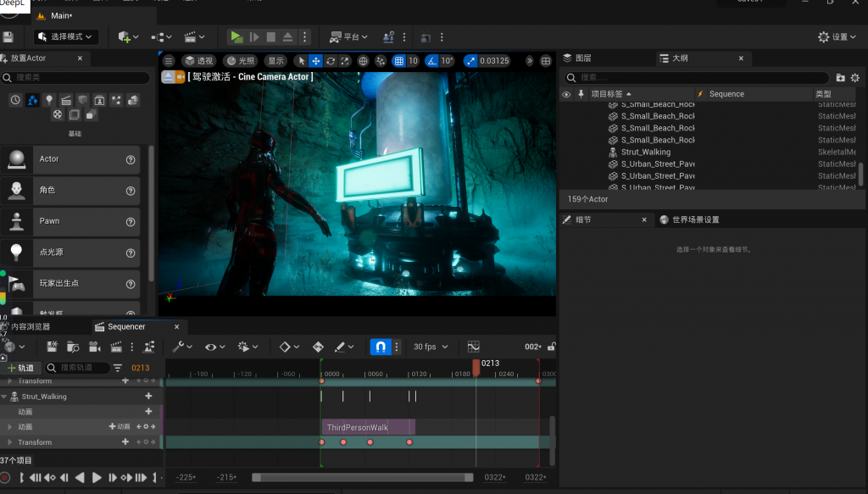Open the viewport hamburger options menu
This screenshot has width=868, height=494.
[x=169, y=61]
